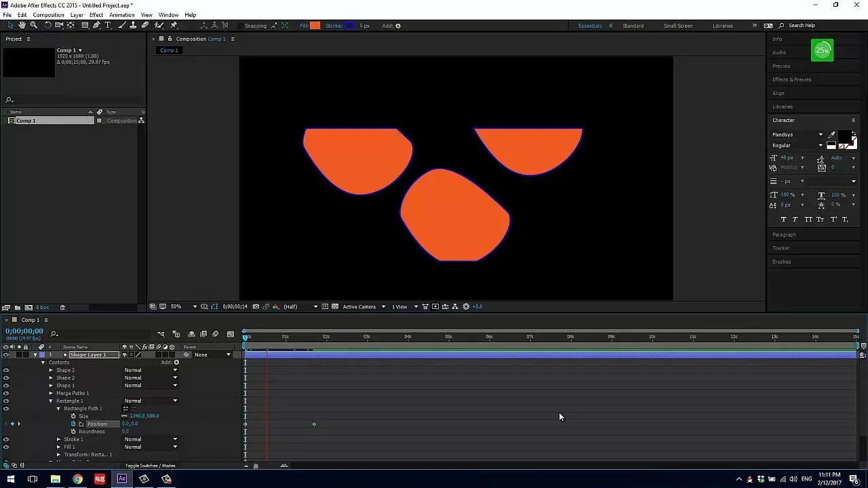Toggle Position stopwatch keyframing

[73, 424]
